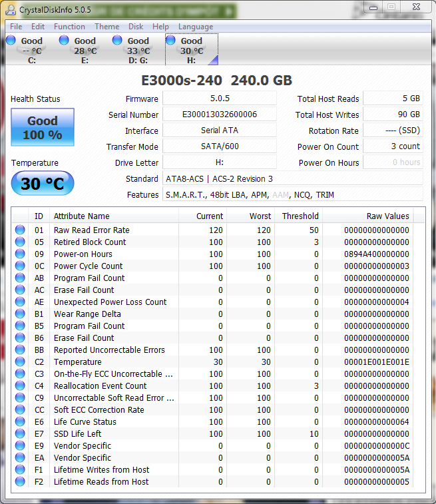Expand the Disk menu
The width and height of the screenshot is (436, 504).
click(136, 27)
